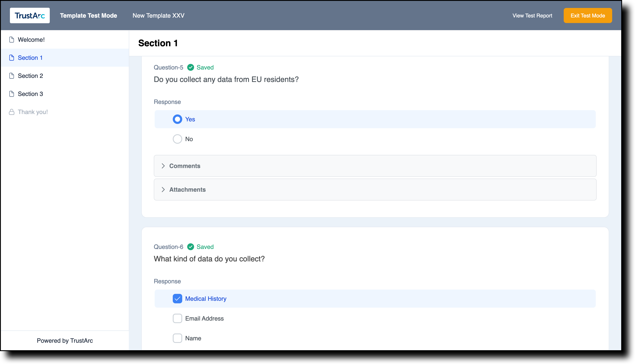Click the Welcome! page document icon

11,40
